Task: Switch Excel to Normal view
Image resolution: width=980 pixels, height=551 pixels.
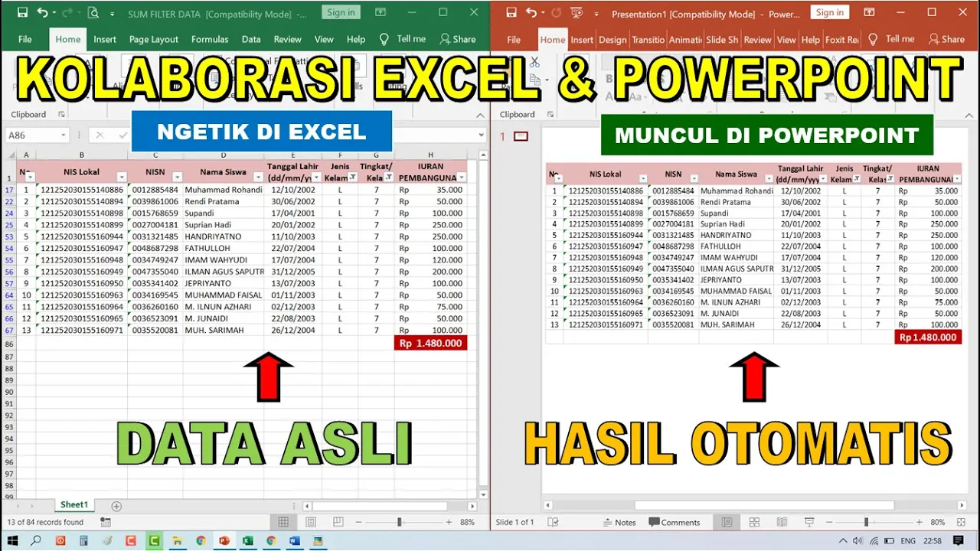Action: [283, 522]
